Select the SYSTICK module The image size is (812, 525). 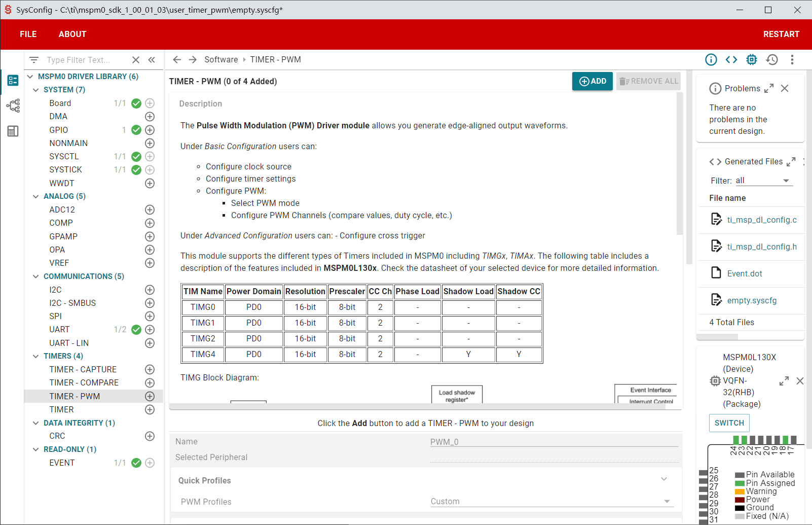[65, 169]
